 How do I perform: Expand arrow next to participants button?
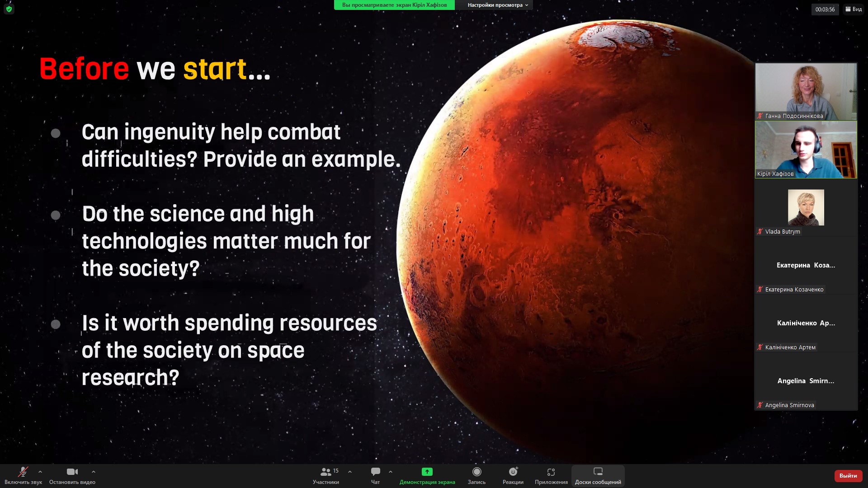(x=350, y=472)
